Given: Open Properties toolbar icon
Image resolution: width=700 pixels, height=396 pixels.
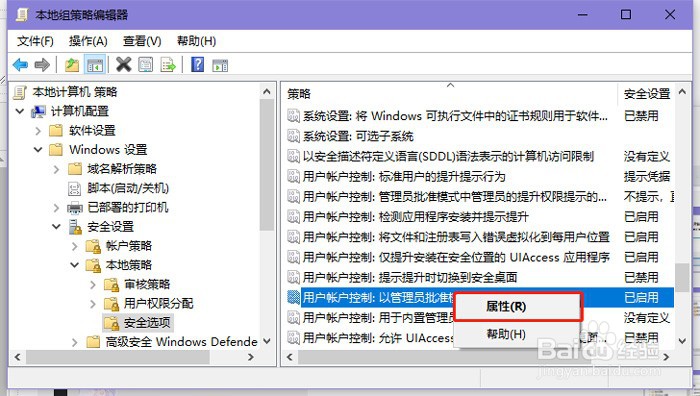Looking at the screenshot, I should [146, 65].
